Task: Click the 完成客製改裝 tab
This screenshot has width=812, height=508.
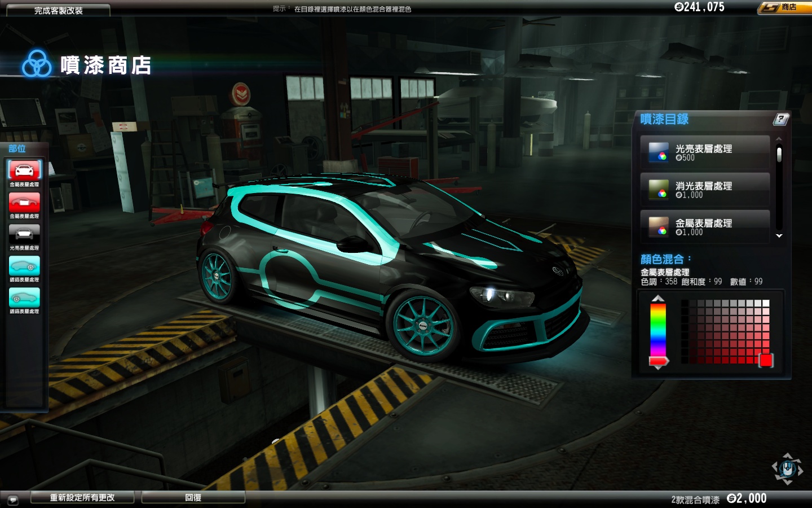Action: [58, 10]
